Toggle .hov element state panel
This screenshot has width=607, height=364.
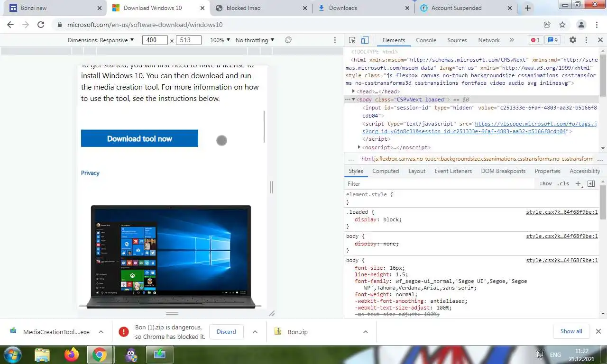coord(546,183)
